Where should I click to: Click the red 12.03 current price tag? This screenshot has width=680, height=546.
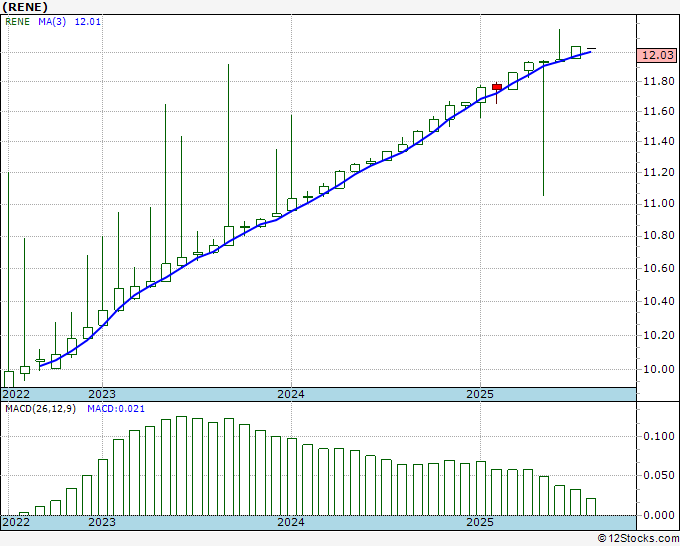tap(654, 56)
